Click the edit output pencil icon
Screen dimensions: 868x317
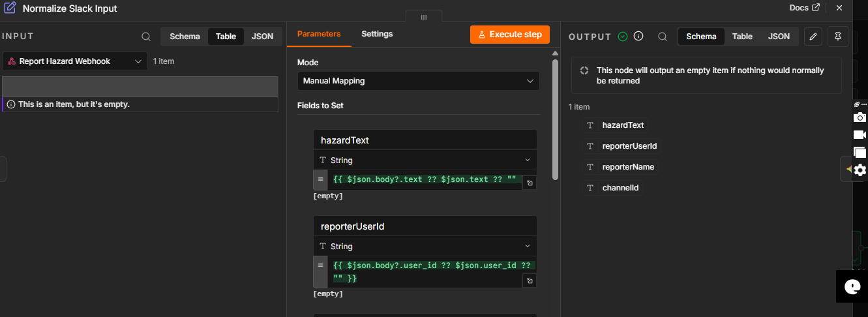(813, 37)
